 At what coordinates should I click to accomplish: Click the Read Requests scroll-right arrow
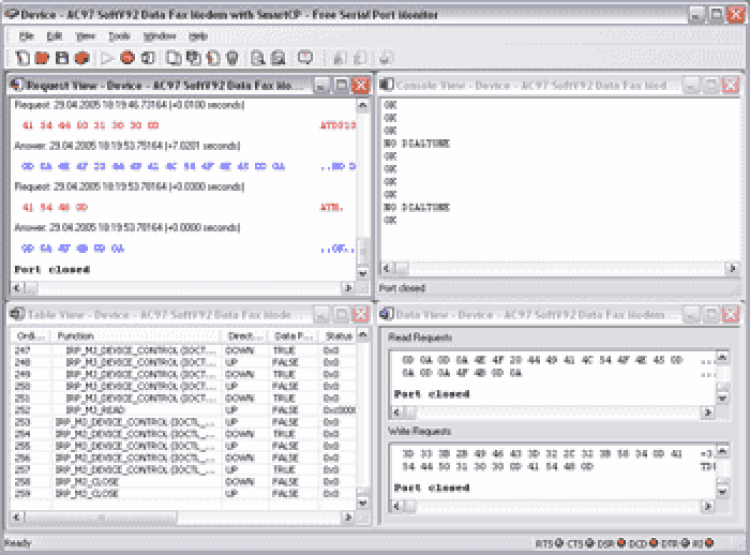707,412
